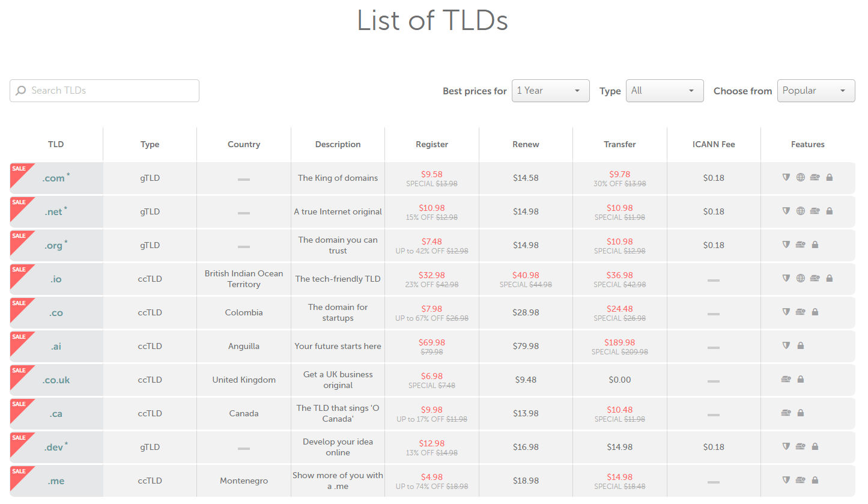Click the padlock icon in .io row

click(830, 278)
